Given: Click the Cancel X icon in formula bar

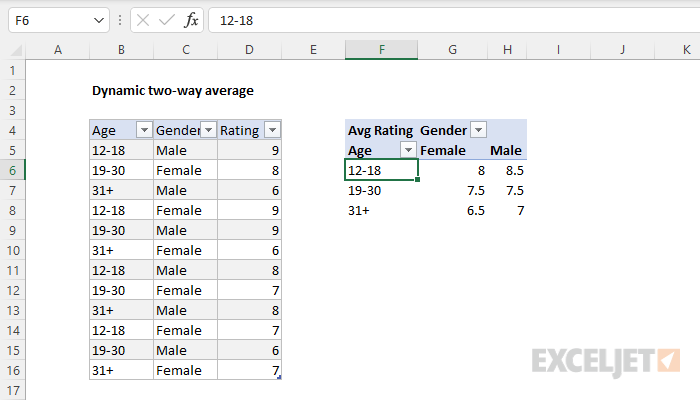Looking at the screenshot, I should pyautogui.click(x=142, y=20).
